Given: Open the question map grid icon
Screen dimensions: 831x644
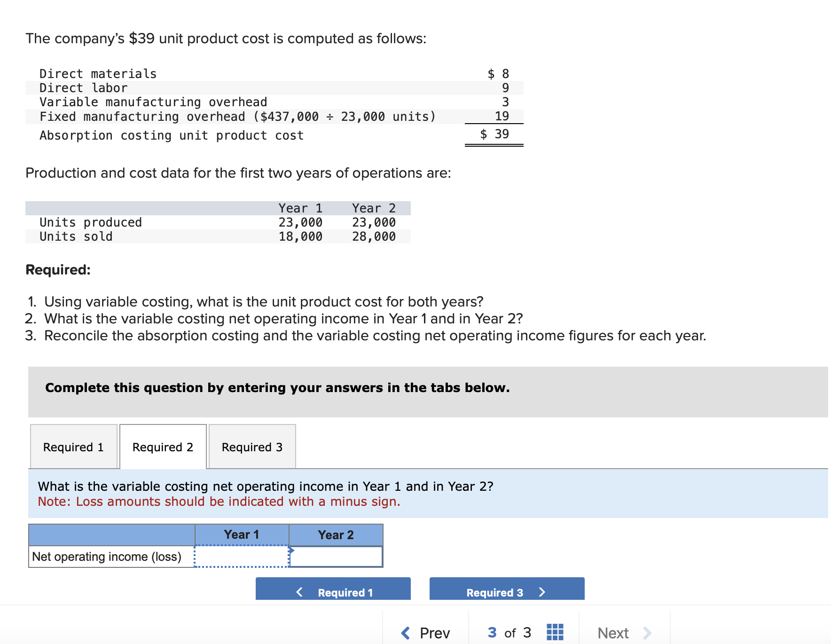Looking at the screenshot, I should [555, 633].
